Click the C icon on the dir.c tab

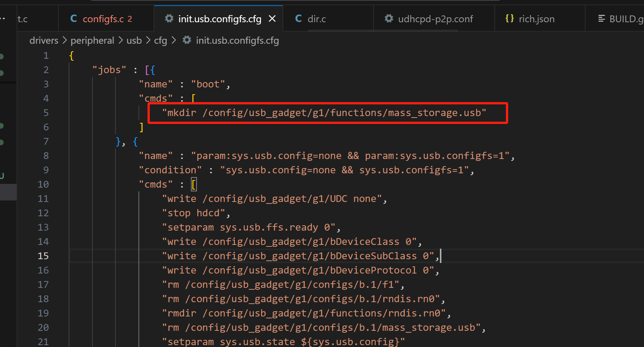tap(298, 18)
